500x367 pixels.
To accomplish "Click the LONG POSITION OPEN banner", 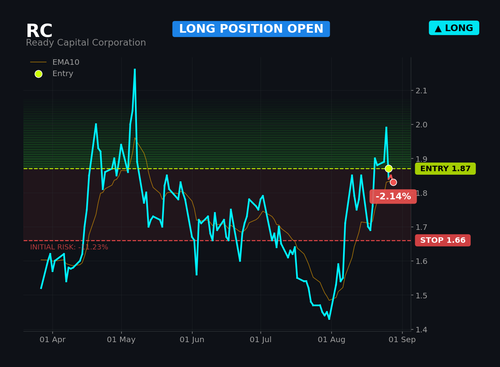I will tap(251, 29).
